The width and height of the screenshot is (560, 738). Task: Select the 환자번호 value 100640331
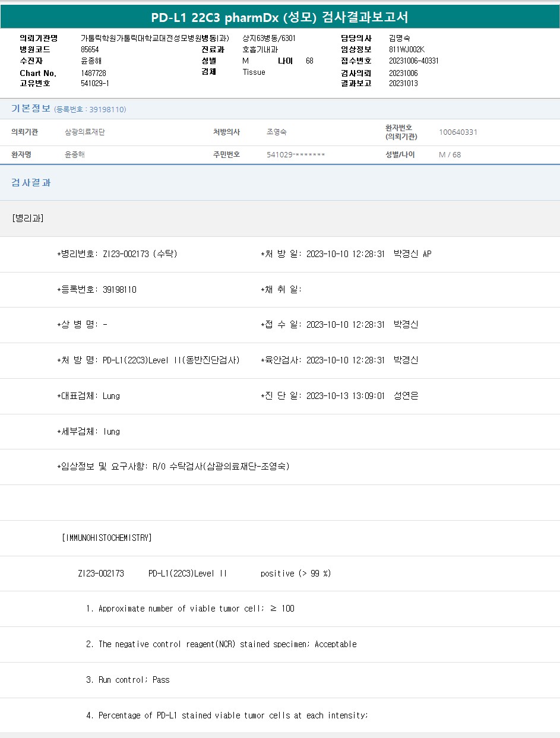(x=458, y=132)
